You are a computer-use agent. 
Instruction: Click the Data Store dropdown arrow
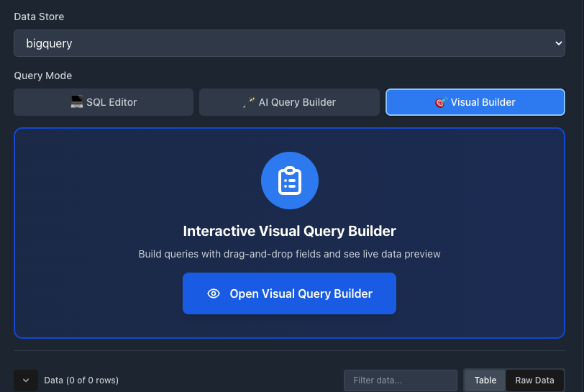(558, 43)
